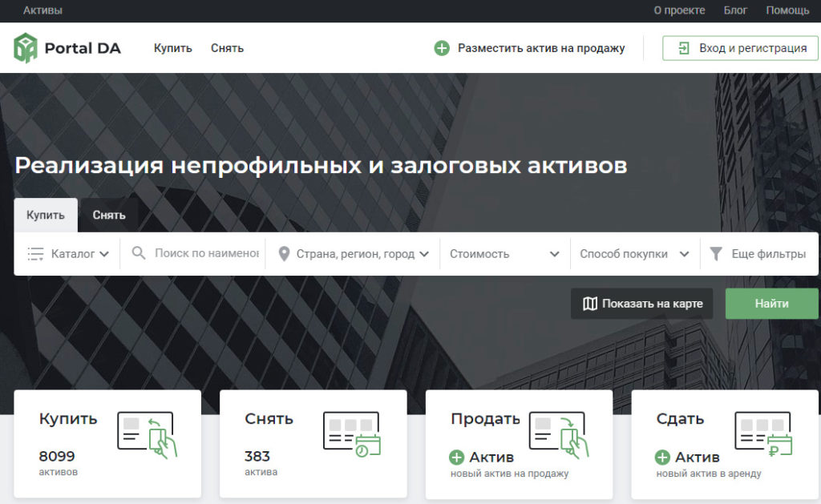Click the search magnifier icon

(x=138, y=253)
